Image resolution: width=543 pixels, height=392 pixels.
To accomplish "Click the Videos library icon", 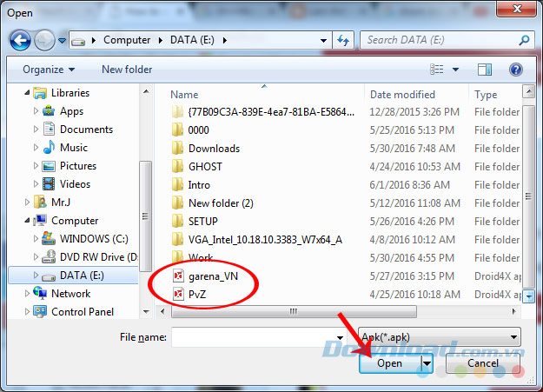I will (x=49, y=184).
